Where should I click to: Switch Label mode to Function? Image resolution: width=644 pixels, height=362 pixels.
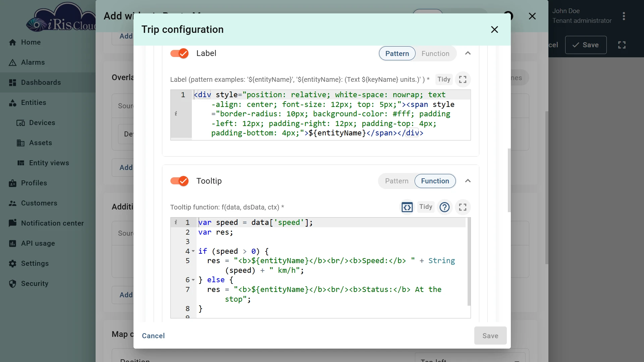point(435,54)
